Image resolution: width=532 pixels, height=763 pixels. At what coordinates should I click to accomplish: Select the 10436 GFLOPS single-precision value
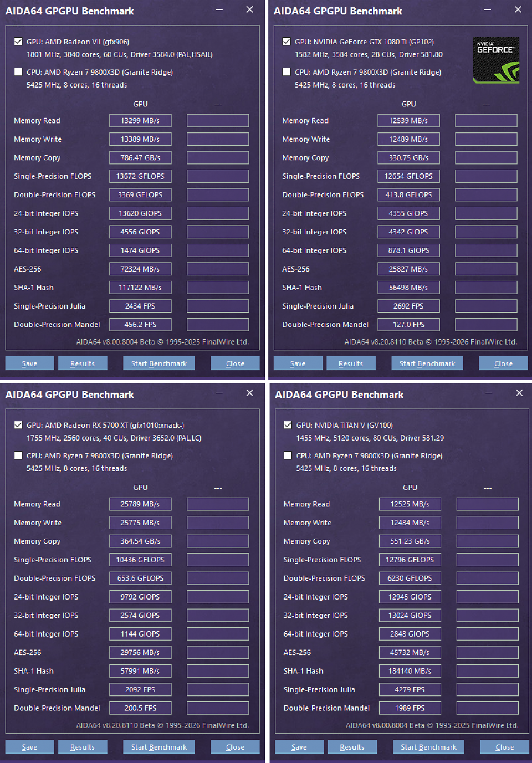(140, 560)
